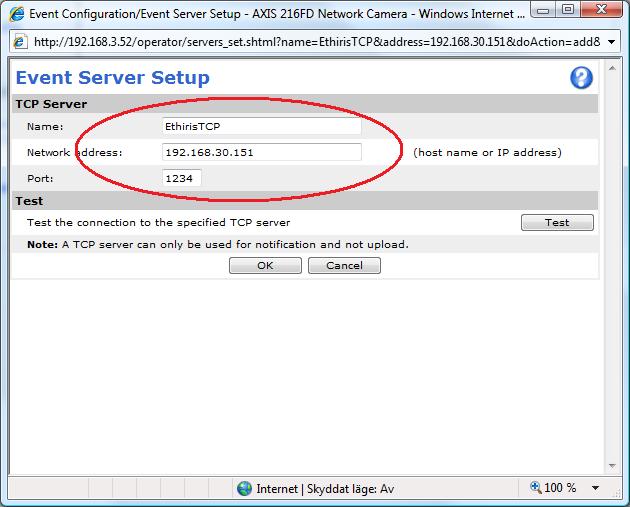
Task: Click the Name field containing EthirisTCP
Action: pos(262,126)
